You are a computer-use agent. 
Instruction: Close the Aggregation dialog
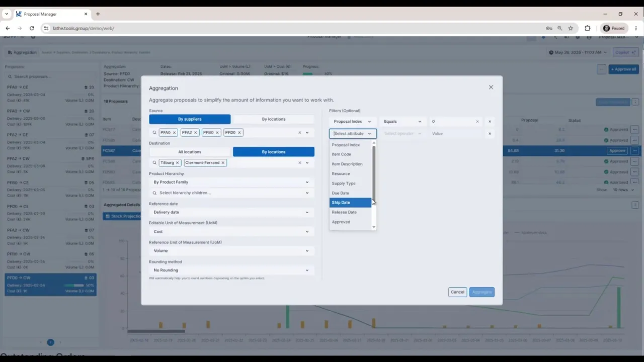click(491, 87)
